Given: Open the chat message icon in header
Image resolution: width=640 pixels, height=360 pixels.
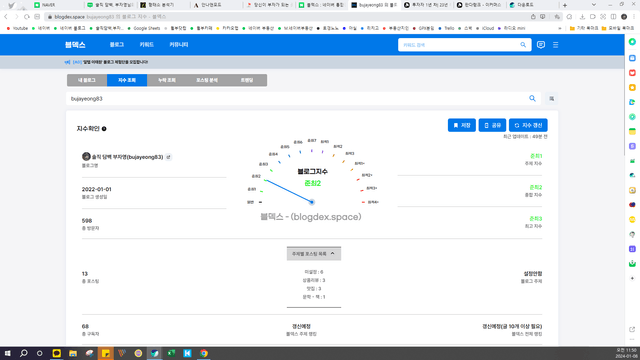Looking at the screenshot, I should coord(541,45).
